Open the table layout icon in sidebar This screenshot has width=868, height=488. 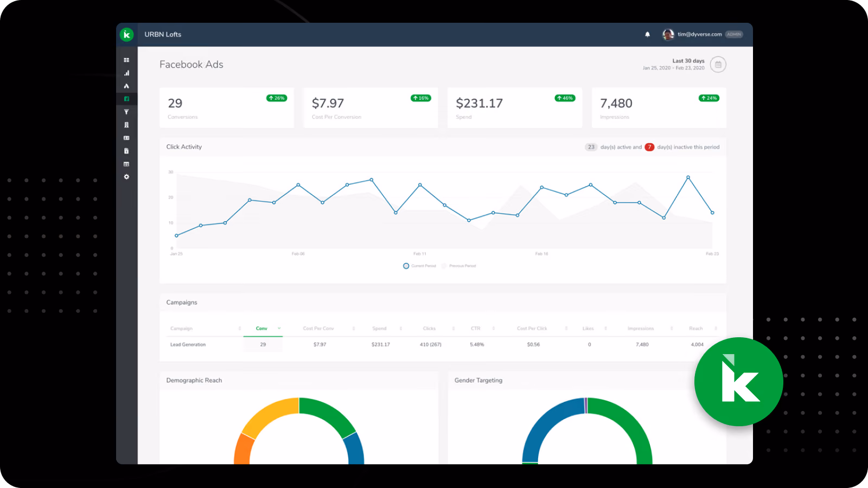[126, 164]
